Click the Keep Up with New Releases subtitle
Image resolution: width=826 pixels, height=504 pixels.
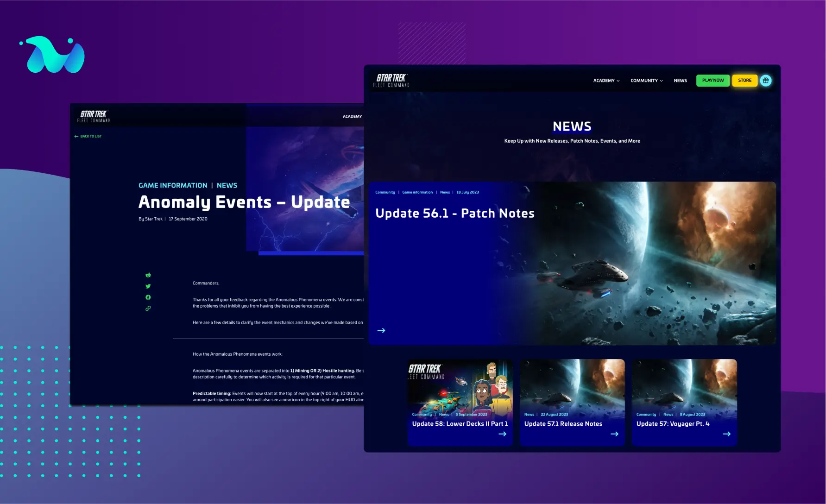tap(572, 141)
